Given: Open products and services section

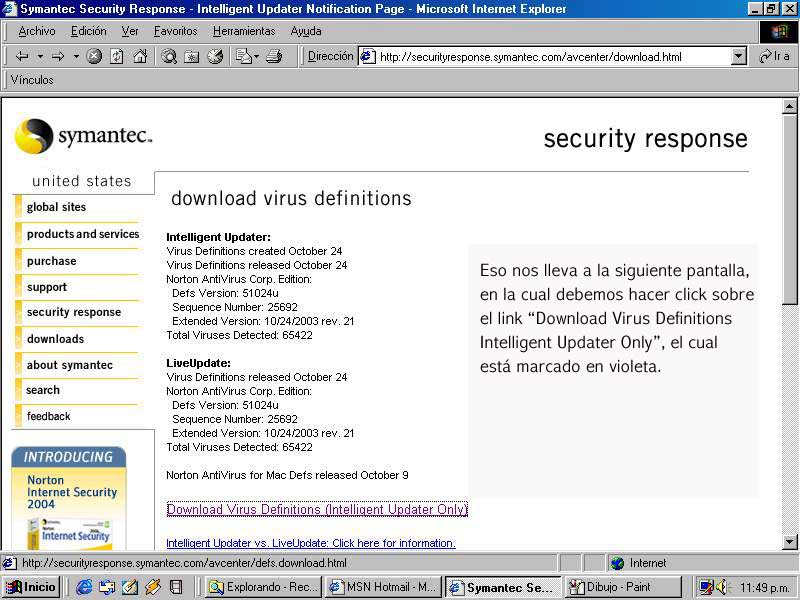Looking at the screenshot, I should pos(83,234).
